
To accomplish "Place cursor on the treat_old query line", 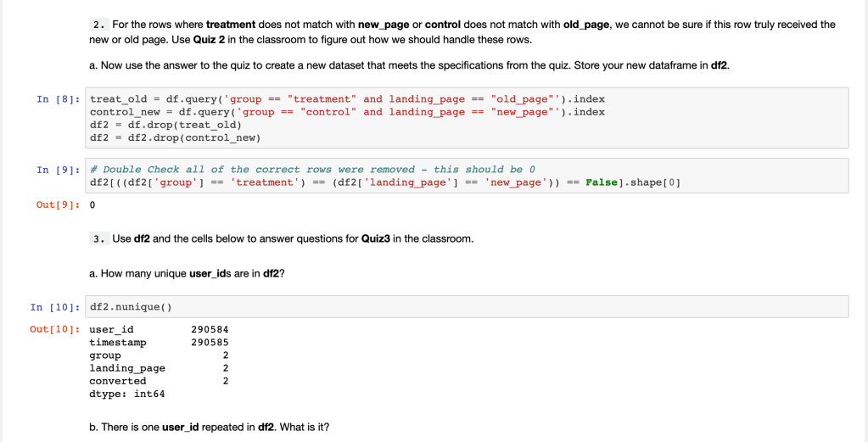I will [x=347, y=99].
